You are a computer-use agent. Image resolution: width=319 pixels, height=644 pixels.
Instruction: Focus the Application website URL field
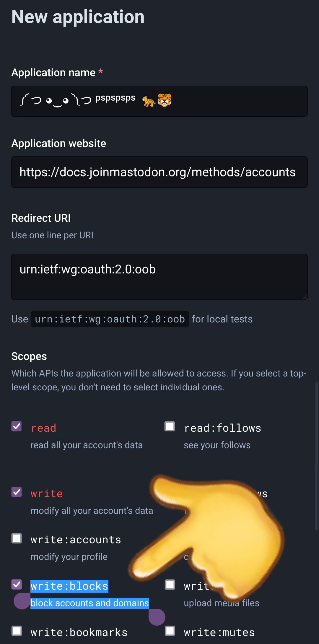pos(159,172)
